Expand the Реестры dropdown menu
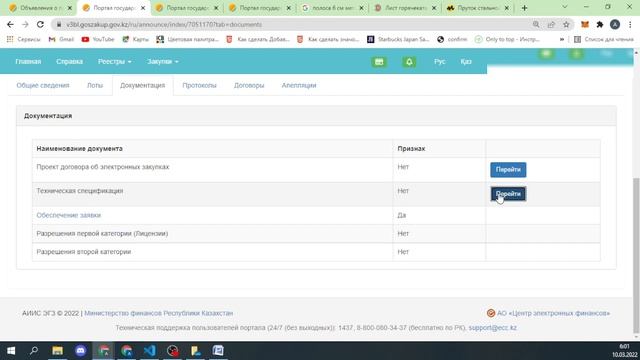 pos(114,62)
